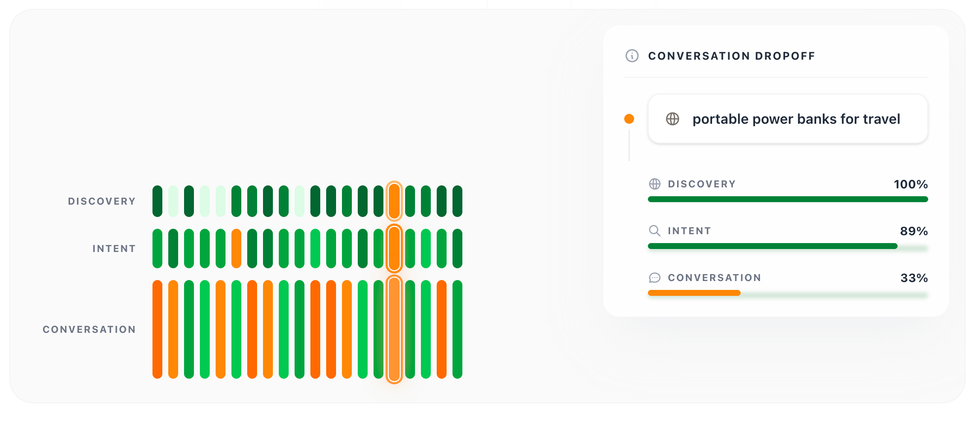This screenshot has height=427, width=980.
Task: Click the orange Conversation 33% progress bar
Action: [x=694, y=293]
